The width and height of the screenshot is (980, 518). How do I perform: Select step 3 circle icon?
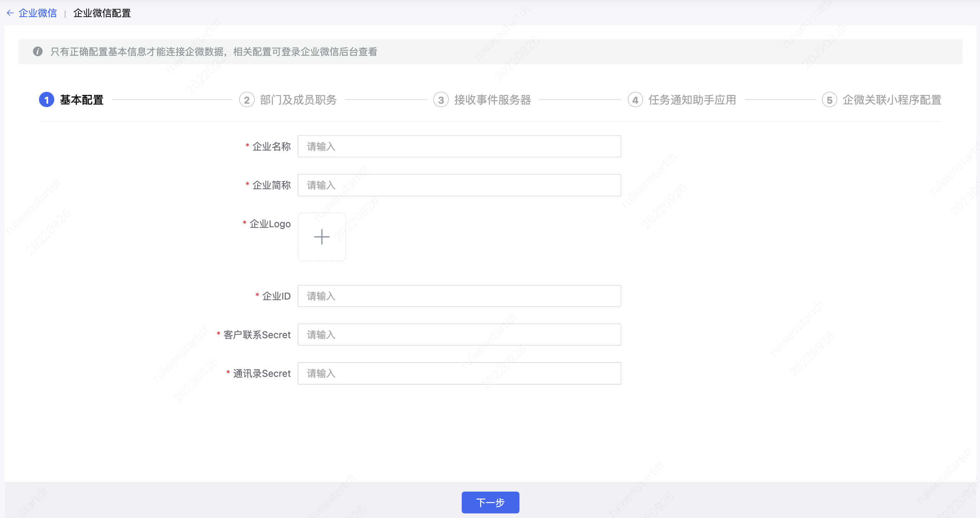coord(441,100)
